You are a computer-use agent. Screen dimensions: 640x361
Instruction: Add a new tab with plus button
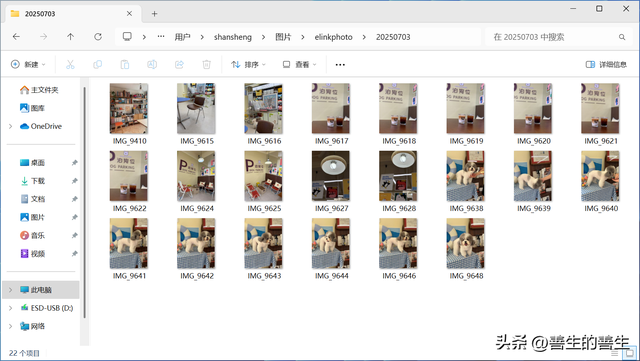(x=154, y=14)
